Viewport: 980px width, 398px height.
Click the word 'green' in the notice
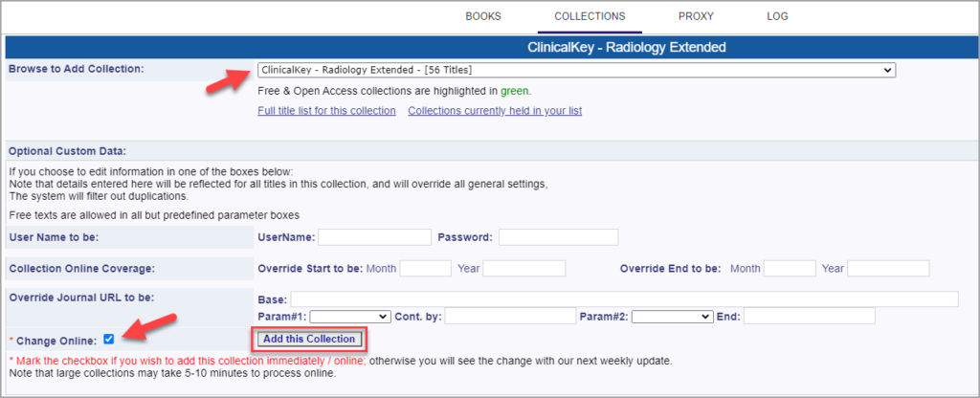(x=514, y=91)
